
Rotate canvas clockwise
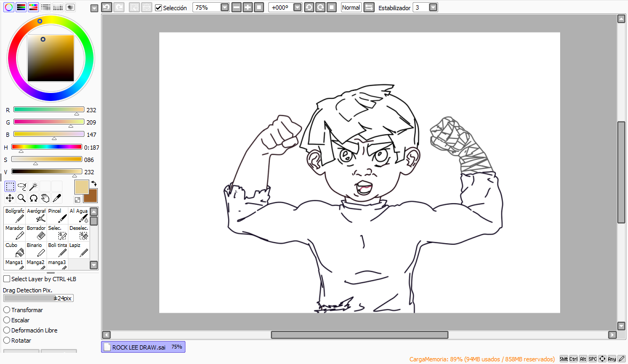(320, 7)
